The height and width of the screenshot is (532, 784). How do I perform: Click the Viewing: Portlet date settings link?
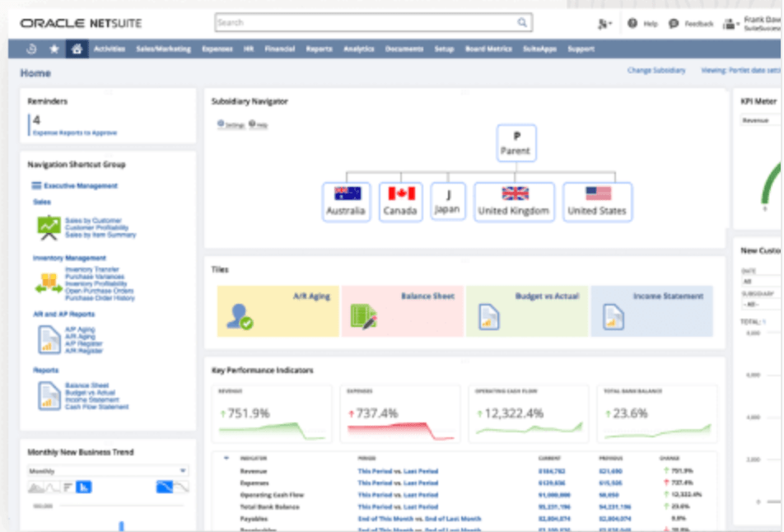point(741,71)
